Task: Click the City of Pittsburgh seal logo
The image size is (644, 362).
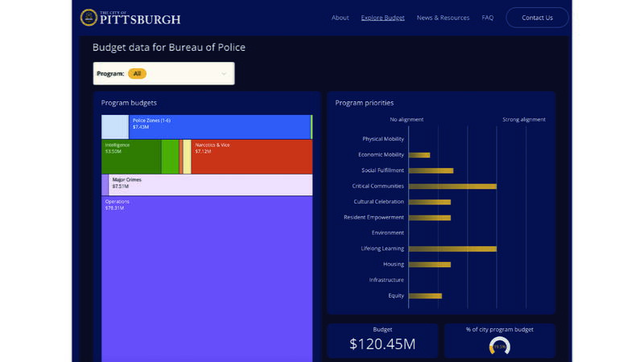Action: 89,18
